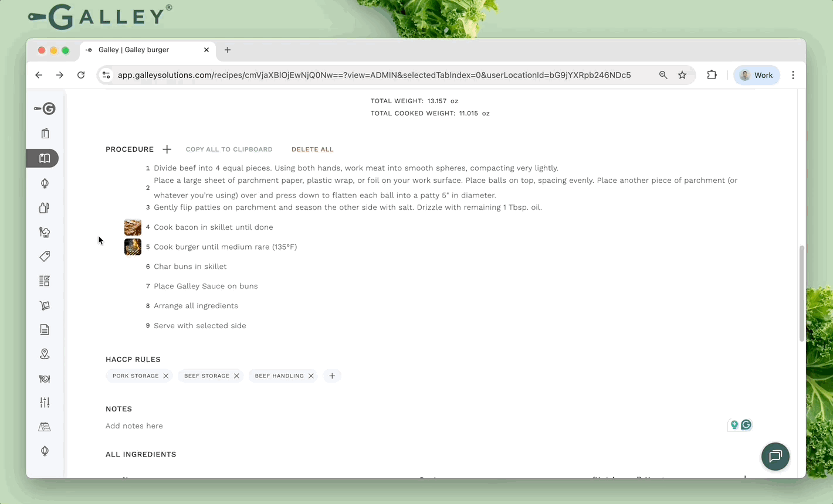Open the recipes book icon in sidebar

pos(45,158)
